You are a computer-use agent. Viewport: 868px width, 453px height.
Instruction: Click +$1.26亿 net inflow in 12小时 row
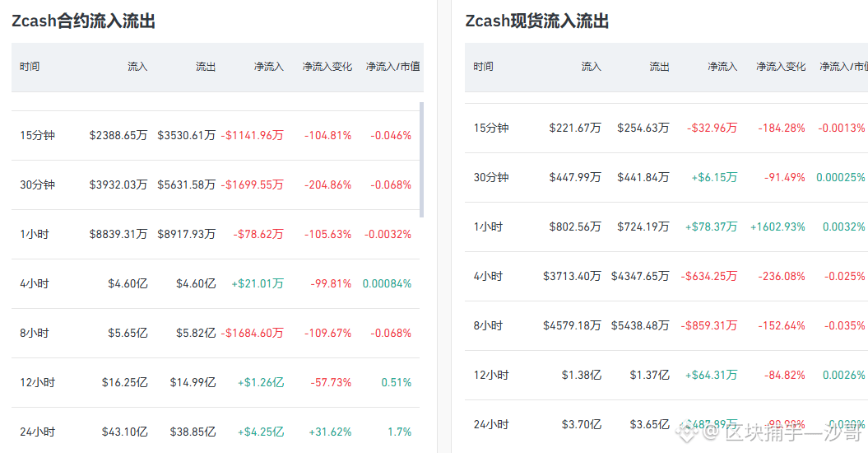click(261, 383)
